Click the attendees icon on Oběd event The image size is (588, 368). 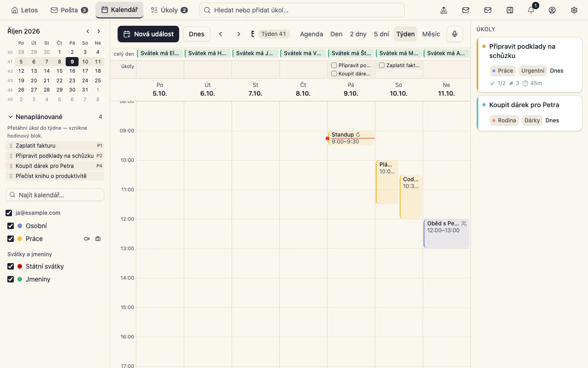pos(464,224)
